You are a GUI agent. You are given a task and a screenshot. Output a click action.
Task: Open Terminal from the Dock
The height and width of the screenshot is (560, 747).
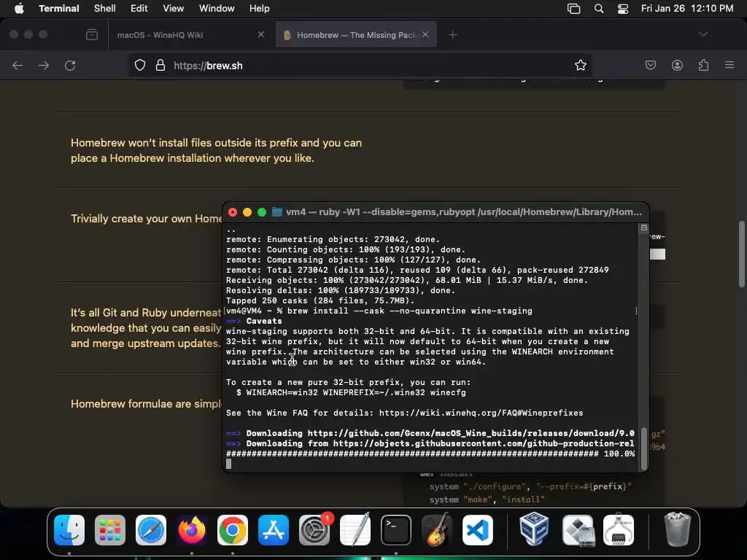click(x=396, y=530)
